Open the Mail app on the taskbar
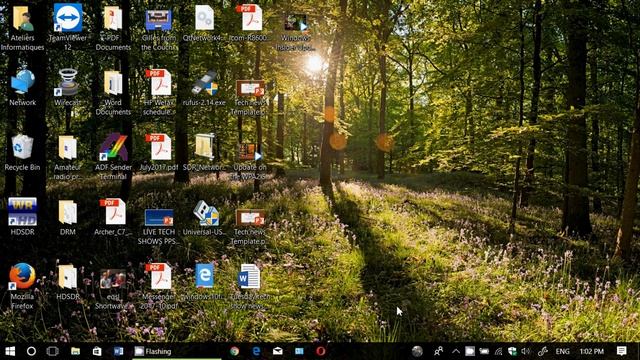Viewport: 640px width, 360px height. tap(278, 351)
